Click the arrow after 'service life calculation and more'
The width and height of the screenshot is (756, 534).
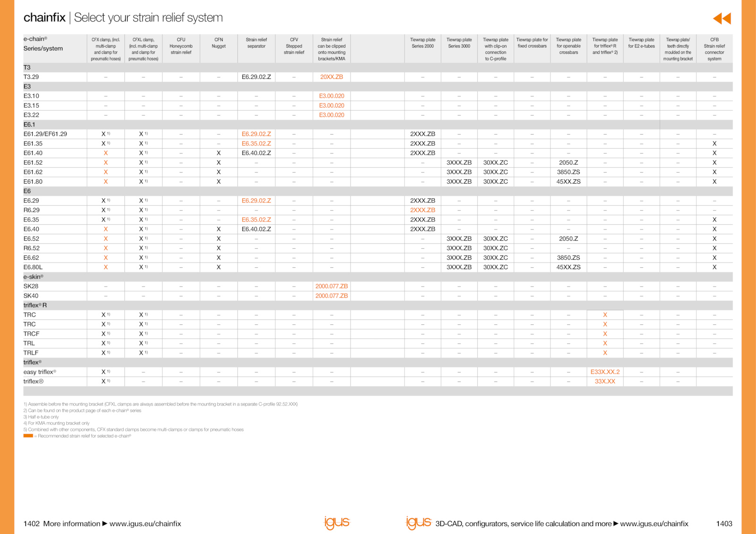coord(616,524)
